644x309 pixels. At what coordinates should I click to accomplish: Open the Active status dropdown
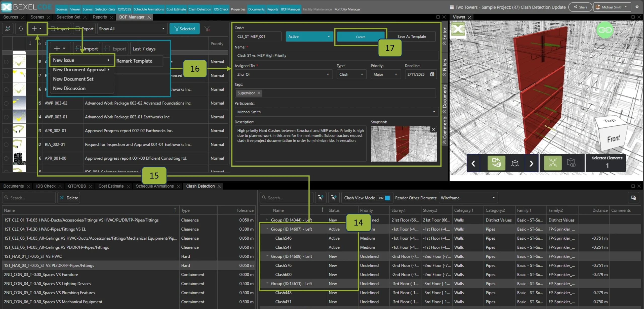(x=309, y=36)
